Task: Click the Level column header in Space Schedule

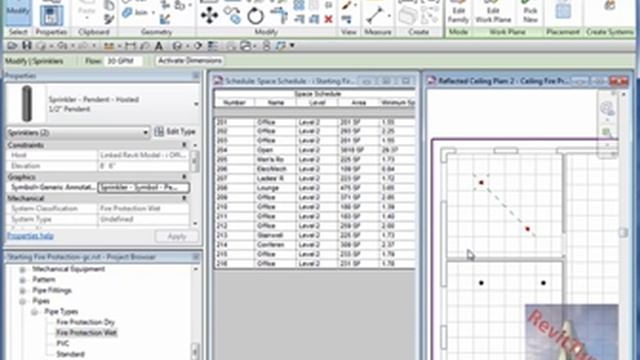Action: [x=317, y=102]
